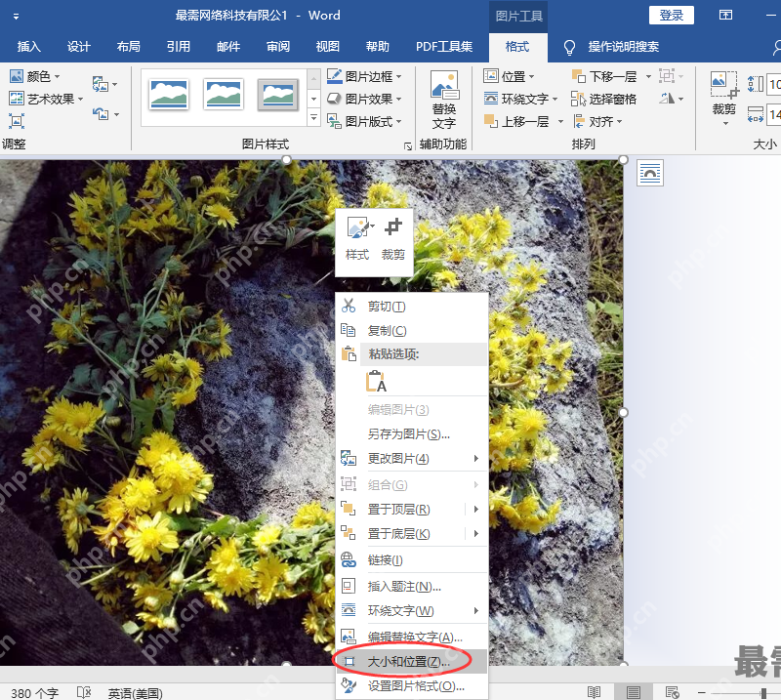Click 裁剪 in the mini toolbar
This screenshot has width=781, height=700.
coord(393,239)
